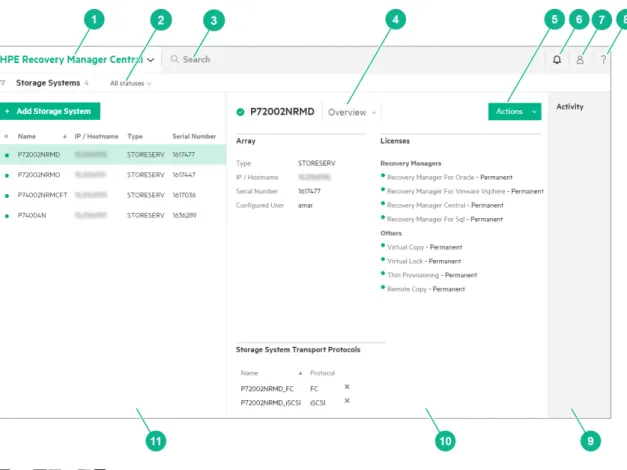Viewport: 627px width, 470px height.
Task: Click Recovery Manager Central license entry
Action: pyautogui.click(x=445, y=205)
